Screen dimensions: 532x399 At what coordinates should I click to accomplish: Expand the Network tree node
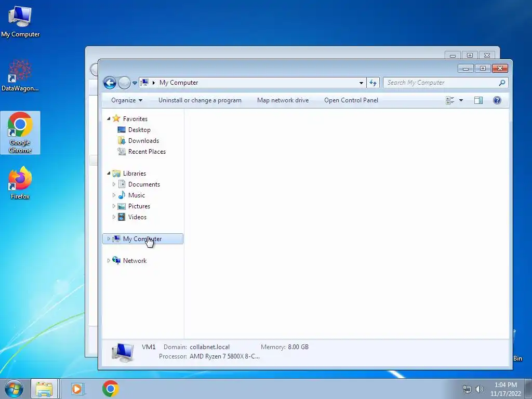109,261
